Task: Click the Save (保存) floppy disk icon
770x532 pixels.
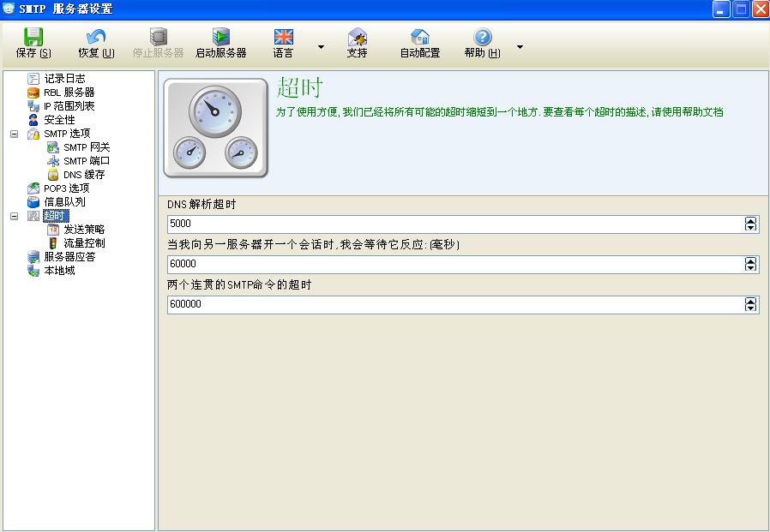Action: point(33,37)
